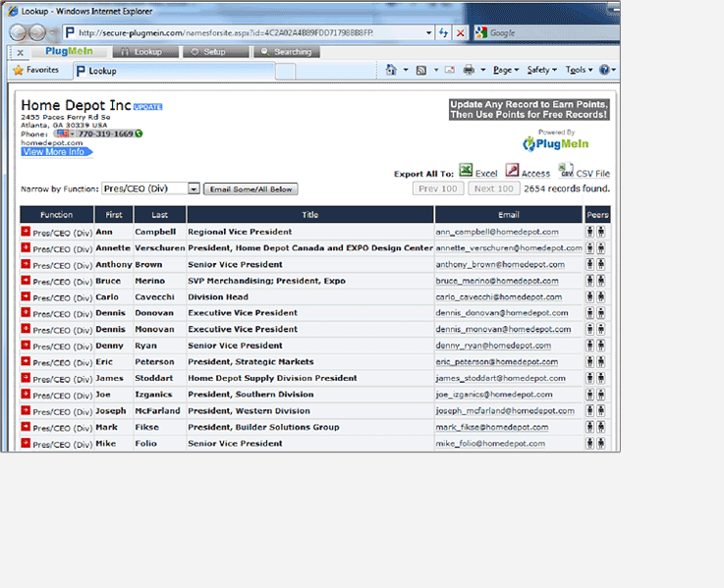The width and height of the screenshot is (724, 588).
Task: Click the CSV File export icon
Action: point(566,170)
